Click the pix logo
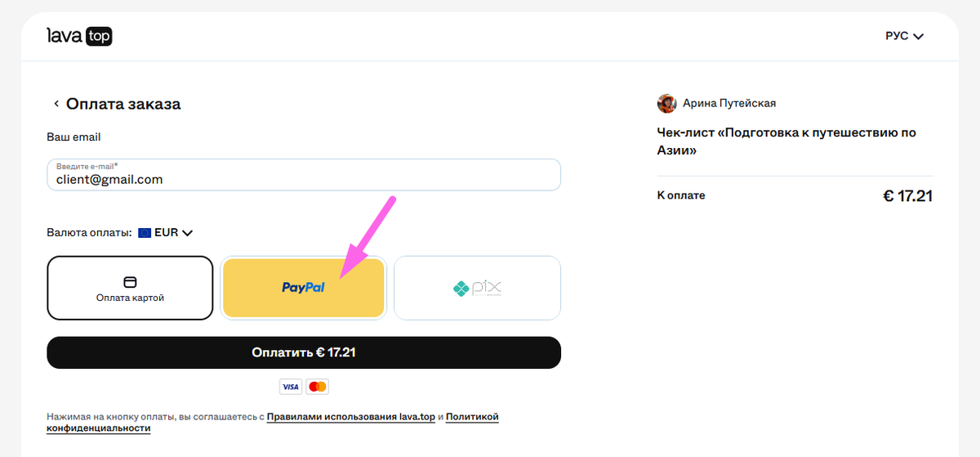 click(477, 288)
